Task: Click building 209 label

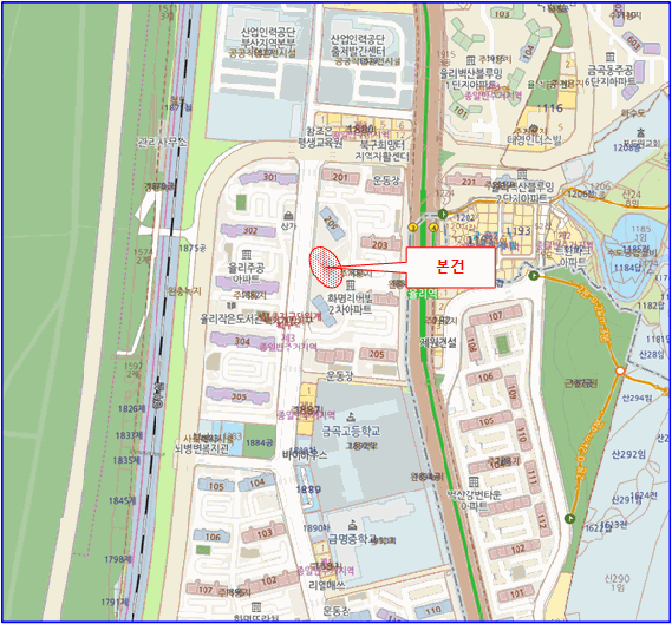Action: (x=331, y=223)
